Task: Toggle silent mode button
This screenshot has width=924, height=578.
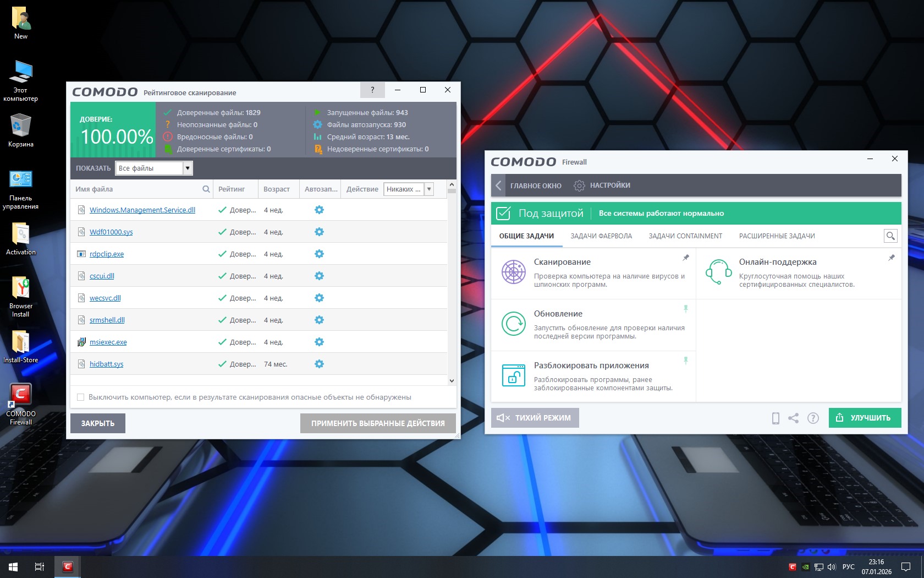Action: (535, 418)
